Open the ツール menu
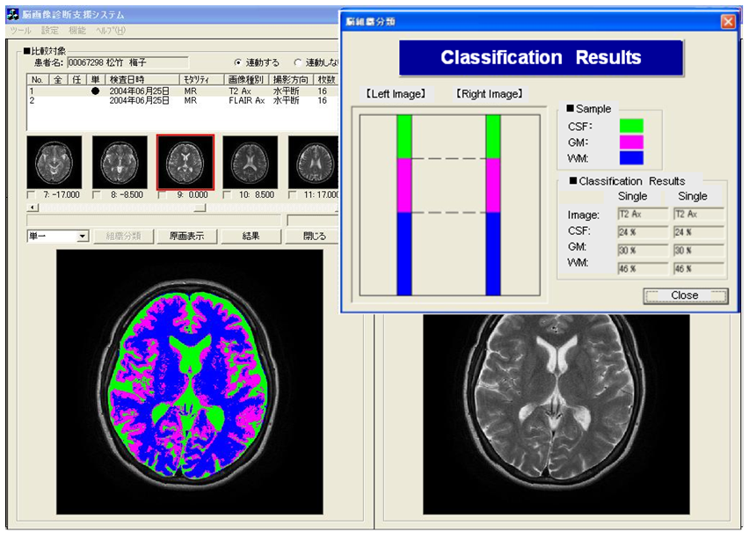 19,30
